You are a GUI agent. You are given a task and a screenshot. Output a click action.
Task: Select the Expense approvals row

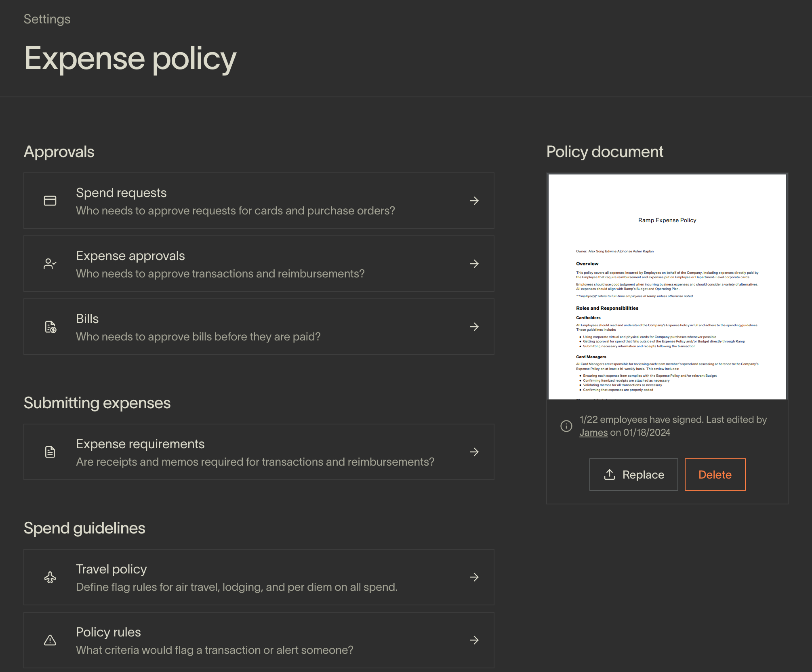point(259,263)
